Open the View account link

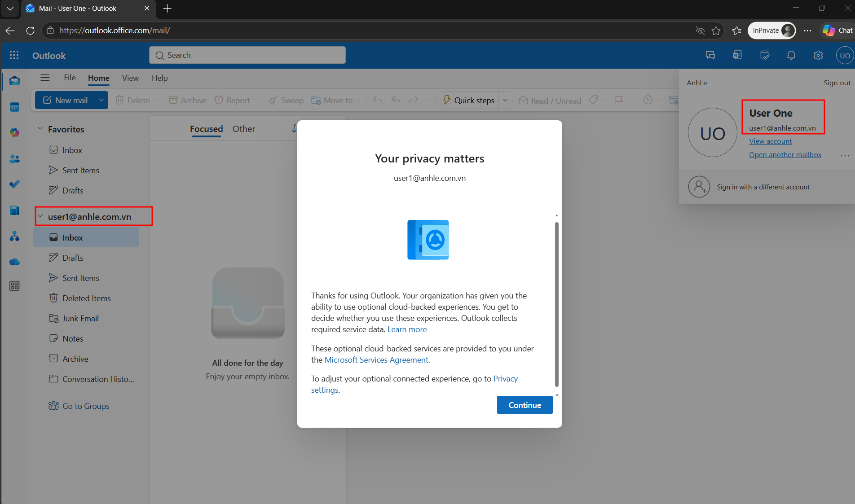coord(771,141)
